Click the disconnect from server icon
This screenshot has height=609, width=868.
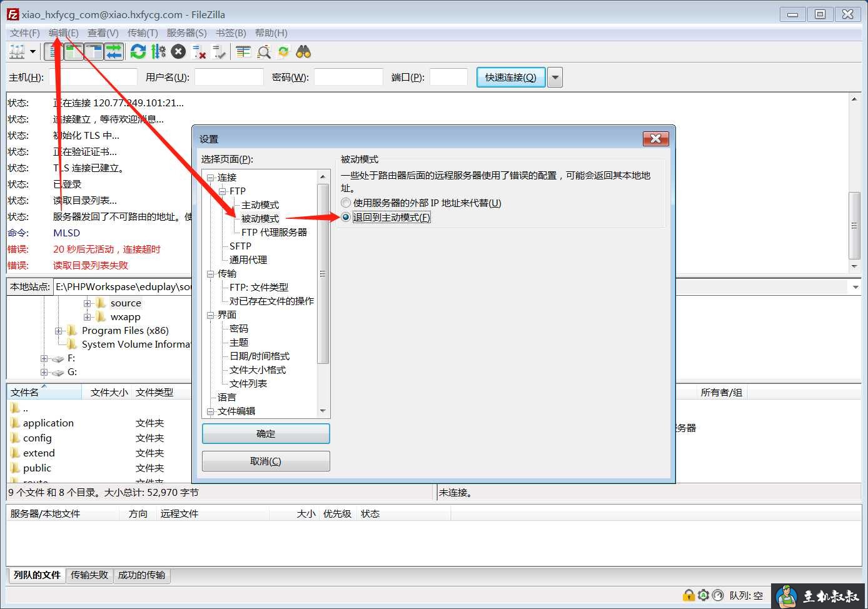[199, 52]
